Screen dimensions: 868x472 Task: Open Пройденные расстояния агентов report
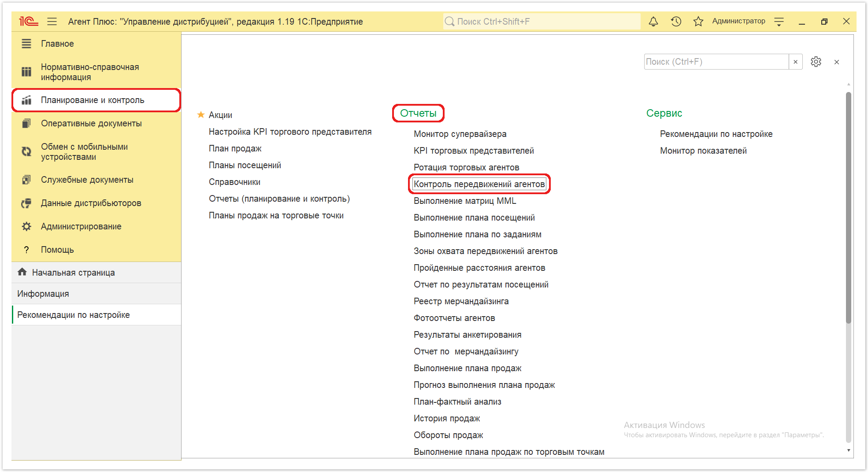click(x=479, y=268)
